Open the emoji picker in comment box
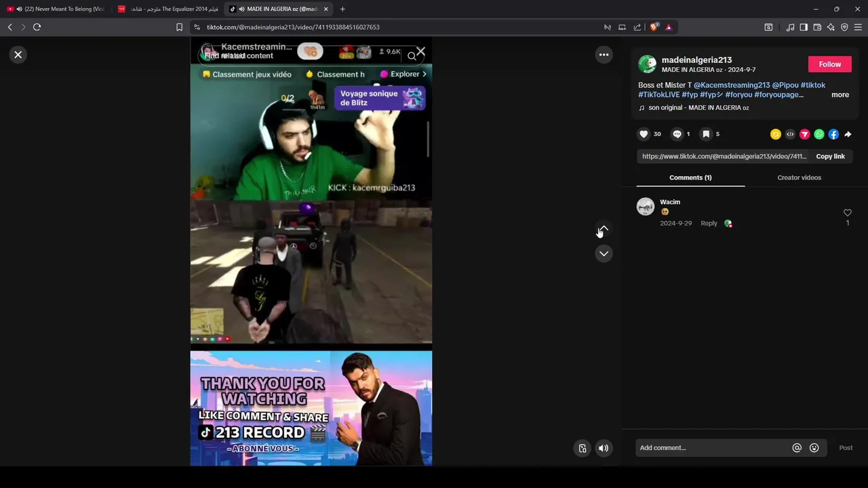 [814, 448]
